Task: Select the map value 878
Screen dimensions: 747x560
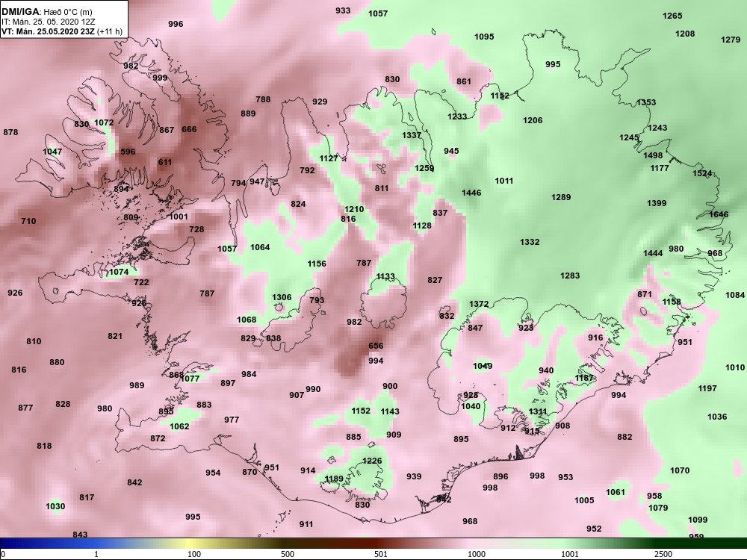Action: 10,132
